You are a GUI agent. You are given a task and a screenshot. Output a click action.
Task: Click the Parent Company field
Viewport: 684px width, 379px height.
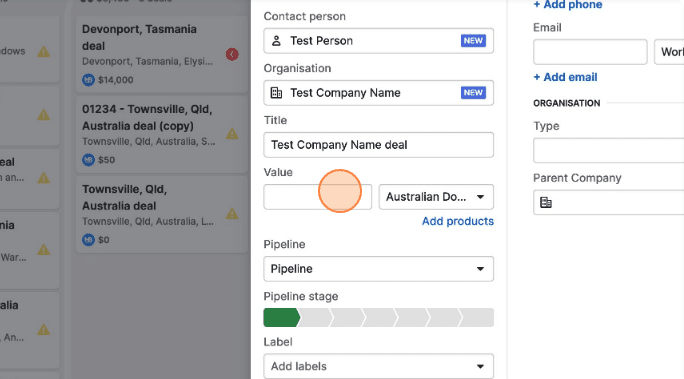click(609, 202)
